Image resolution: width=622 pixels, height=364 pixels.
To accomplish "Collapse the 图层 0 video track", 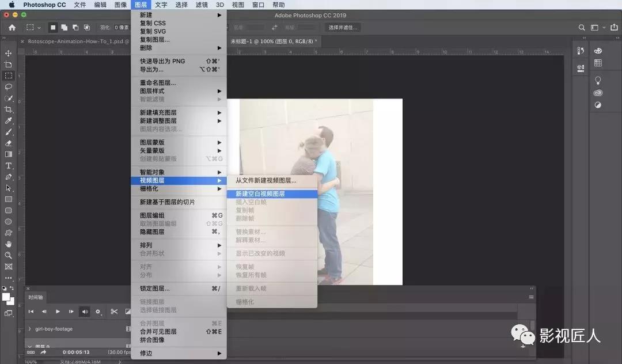I will (29, 346).
